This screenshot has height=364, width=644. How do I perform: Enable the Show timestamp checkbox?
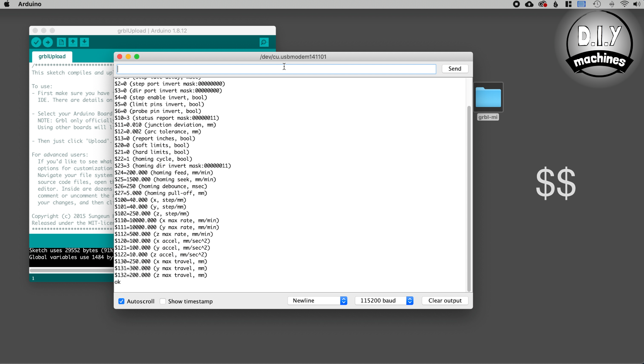pos(163,301)
